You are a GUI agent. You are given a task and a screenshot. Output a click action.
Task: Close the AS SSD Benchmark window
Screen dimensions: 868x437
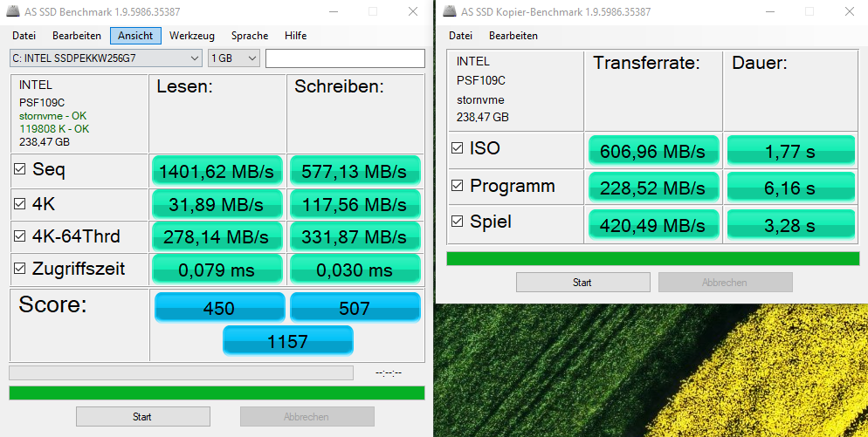click(412, 12)
